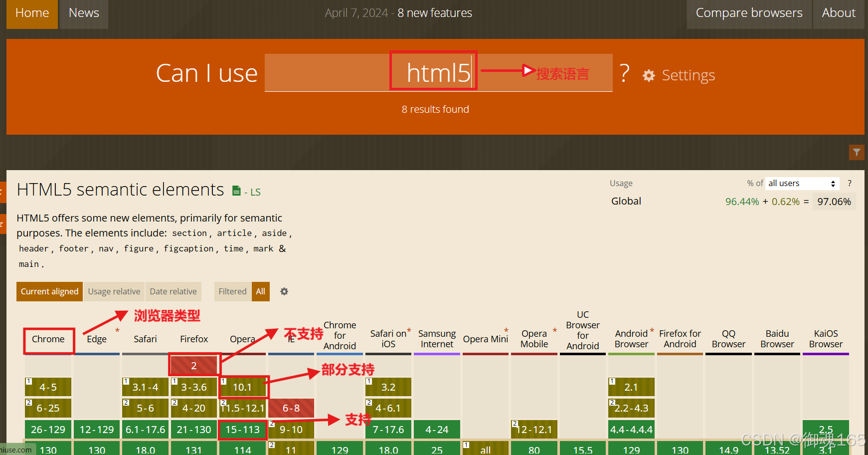Open the filter funnel icon
Viewport: 868px width, 455px height.
[x=856, y=152]
